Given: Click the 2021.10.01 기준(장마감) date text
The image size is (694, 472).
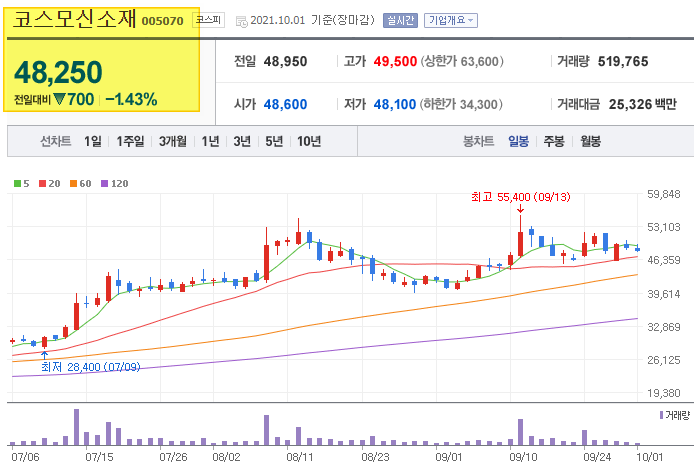Looking at the screenshot, I should pos(312,20).
